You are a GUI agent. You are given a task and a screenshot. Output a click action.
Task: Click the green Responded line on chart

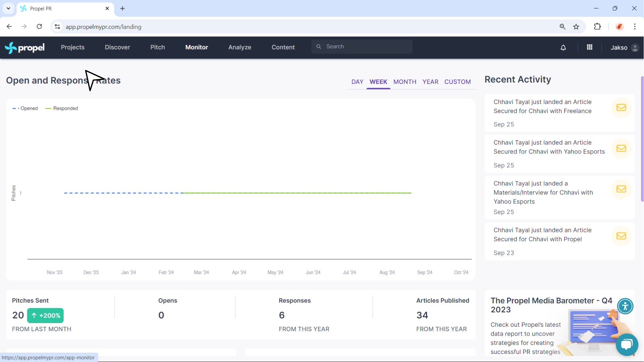click(x=297, y=193)
